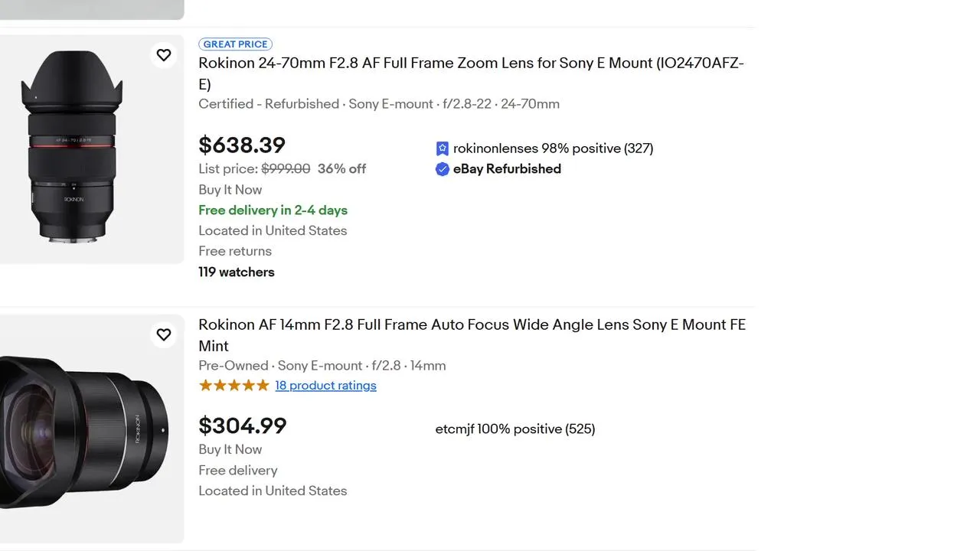The height and width of the screenshot is (551, 980).
Task: Add Rokinon 24-70mm lens to watchlist heart
Action: coord(164,55)
